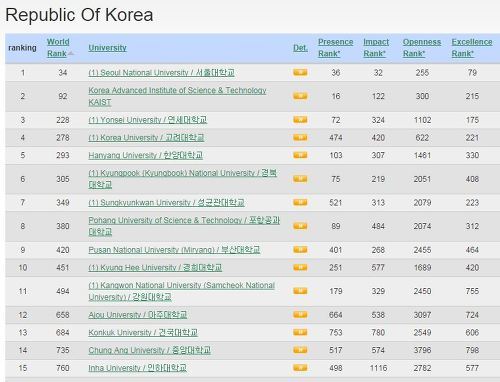Select openness rank value 1102
The width and height of the screenshot is (500, 382).
[422, 120]
